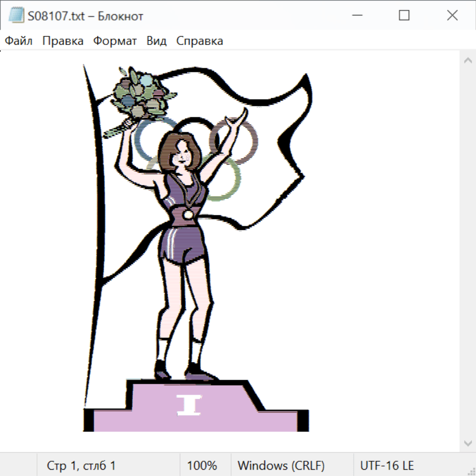The image size is (476, 476).
Task: Minimize the Блокнот window
Action: (356, 16)
